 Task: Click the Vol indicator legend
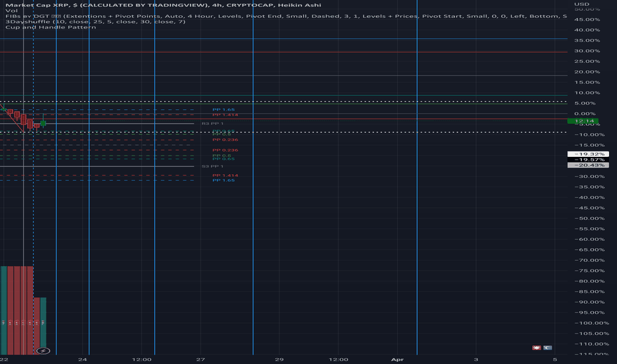coord(11,11)
